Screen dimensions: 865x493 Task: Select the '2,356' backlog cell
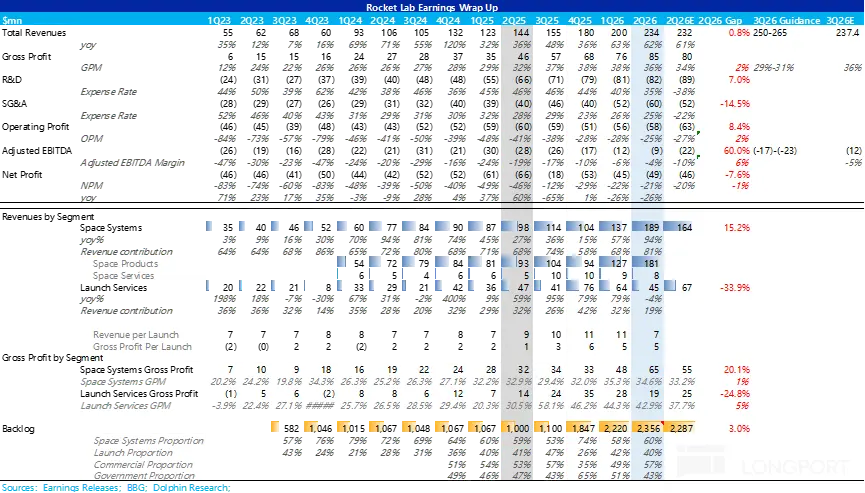point(649,428)
